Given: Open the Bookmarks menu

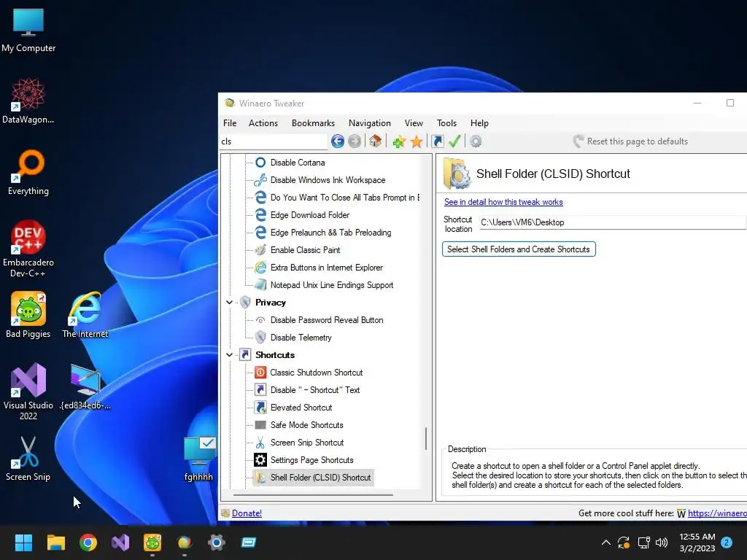Looking at the screenshot, I should point(313,122).
